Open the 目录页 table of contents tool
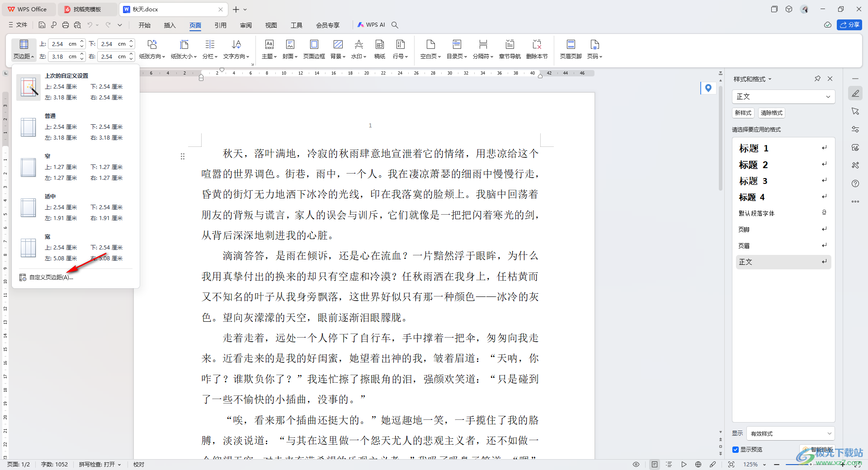 (457, 49)
